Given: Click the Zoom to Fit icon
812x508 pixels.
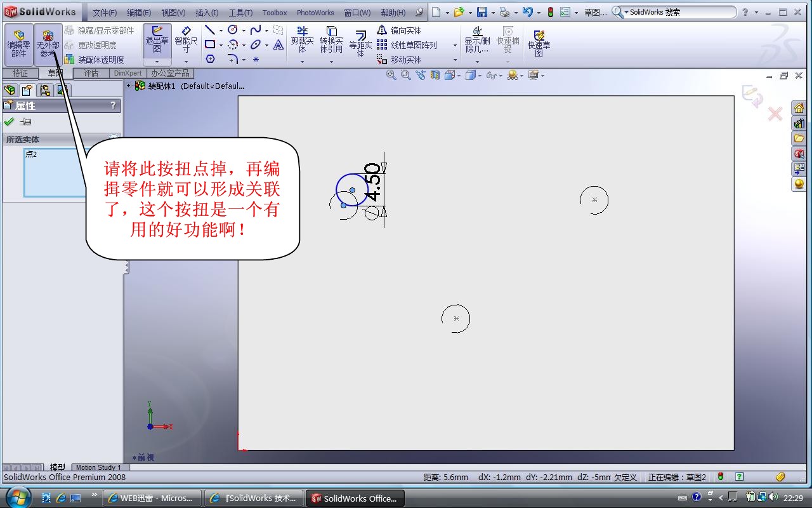Looking at the screenshot, I should pos(391,75).
